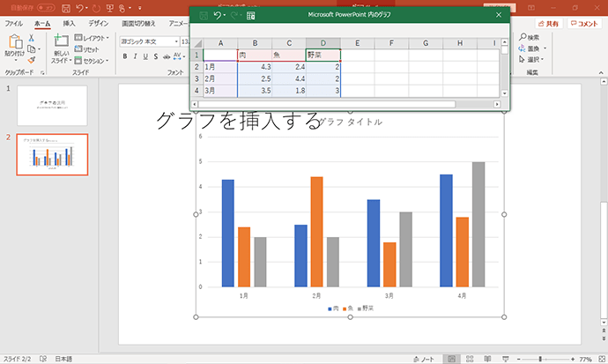Screen dimensions: 608x364
Task: Adjust the zoom slider handle
Action: [540, 359]
